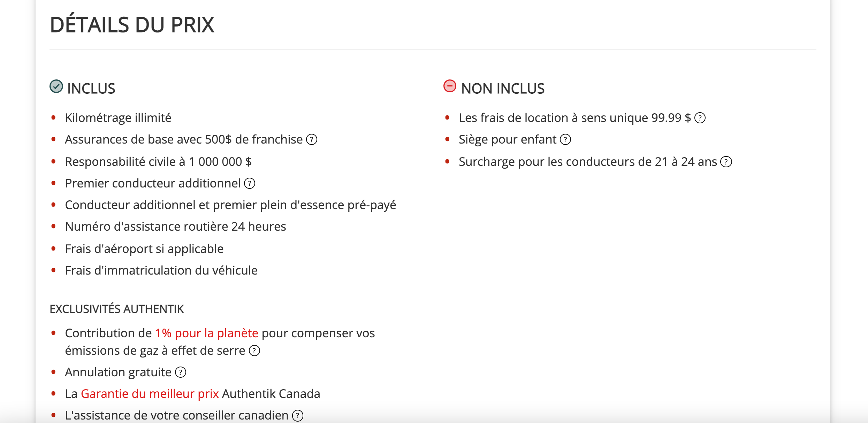Click help icon beside Annulation gratuite
The image size is (868, 423).
180,372
